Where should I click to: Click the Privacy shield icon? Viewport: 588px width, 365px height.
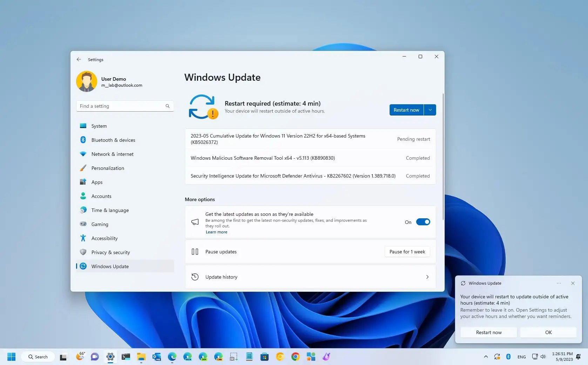pyautogui.click(x=83, y=252)
